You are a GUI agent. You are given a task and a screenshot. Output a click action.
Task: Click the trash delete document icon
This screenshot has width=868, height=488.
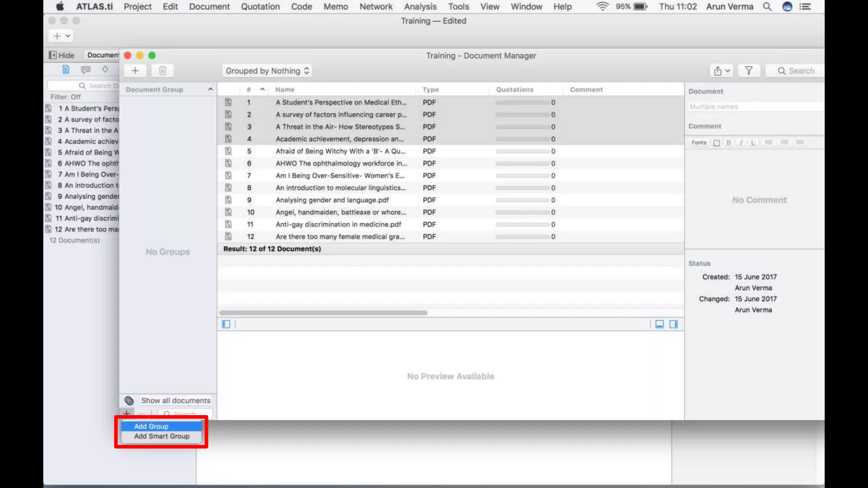pos(162,71)
